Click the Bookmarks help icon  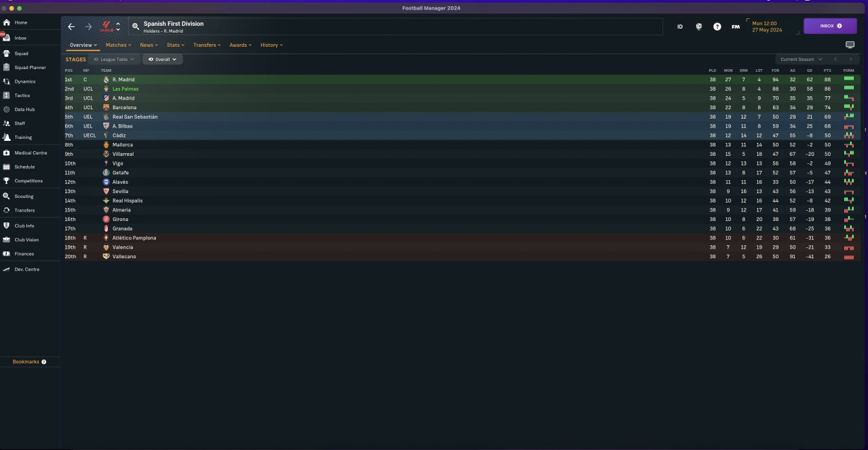coord(44,362)
